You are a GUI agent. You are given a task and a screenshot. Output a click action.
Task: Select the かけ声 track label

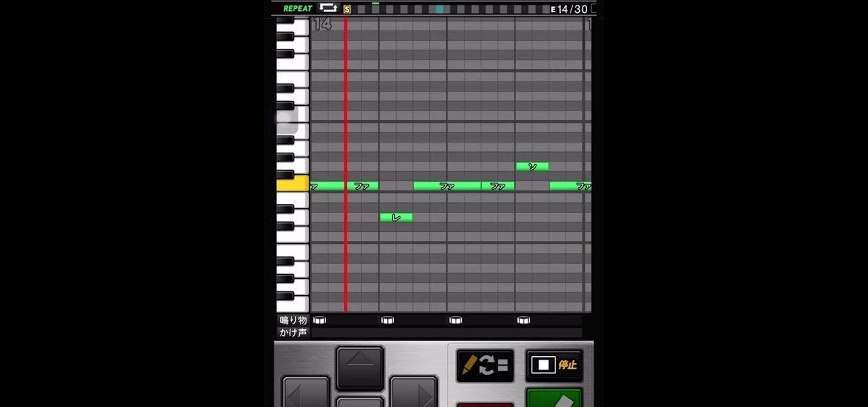293,332
